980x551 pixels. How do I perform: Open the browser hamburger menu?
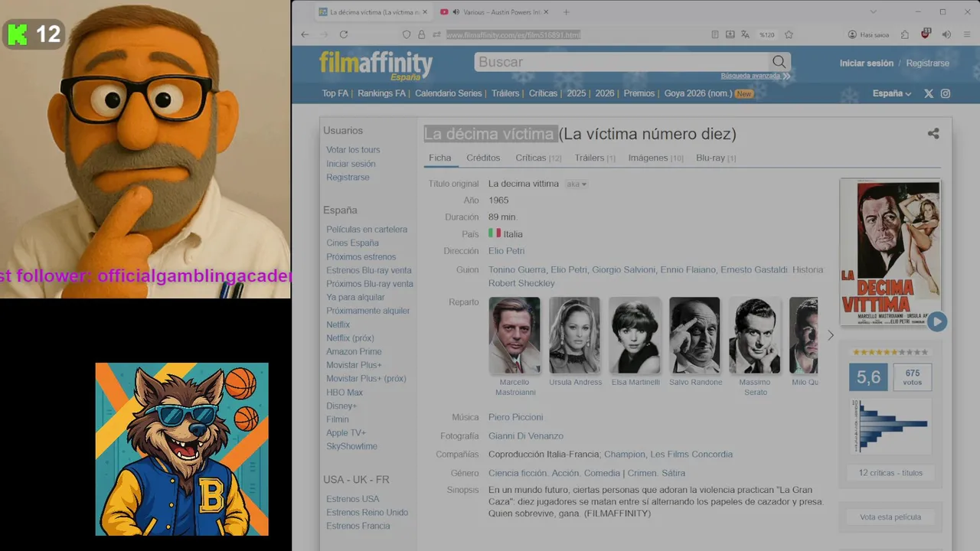(x=965, y=34)
